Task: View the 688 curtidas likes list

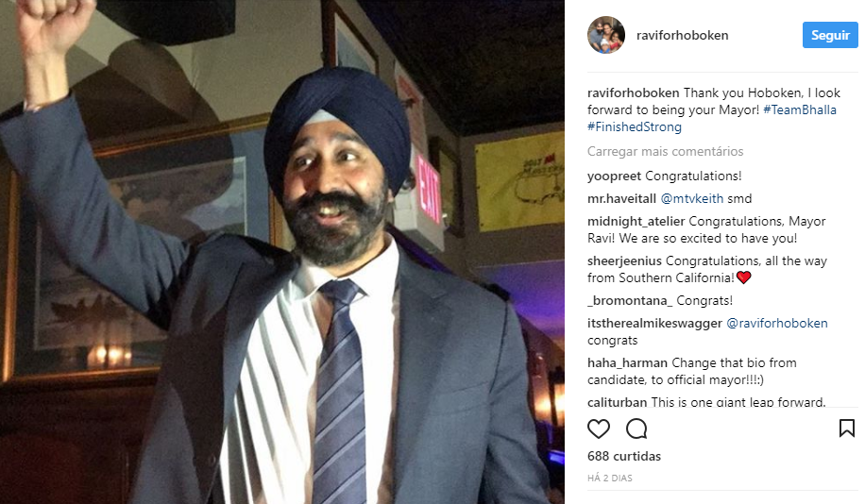Action: [x=624, y=456]
